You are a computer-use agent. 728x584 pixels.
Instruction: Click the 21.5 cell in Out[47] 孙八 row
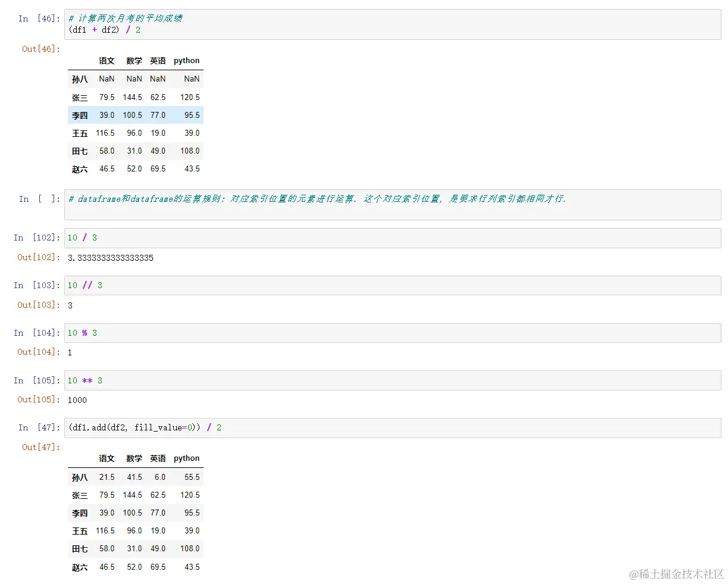tap(107, 477)
